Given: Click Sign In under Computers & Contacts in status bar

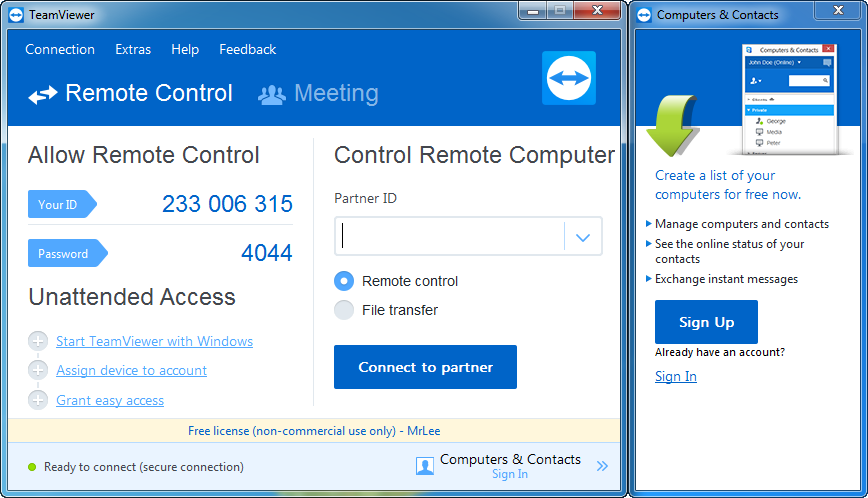Looking at the screenshot, I should pyautogui.click(x=510, y=474).
